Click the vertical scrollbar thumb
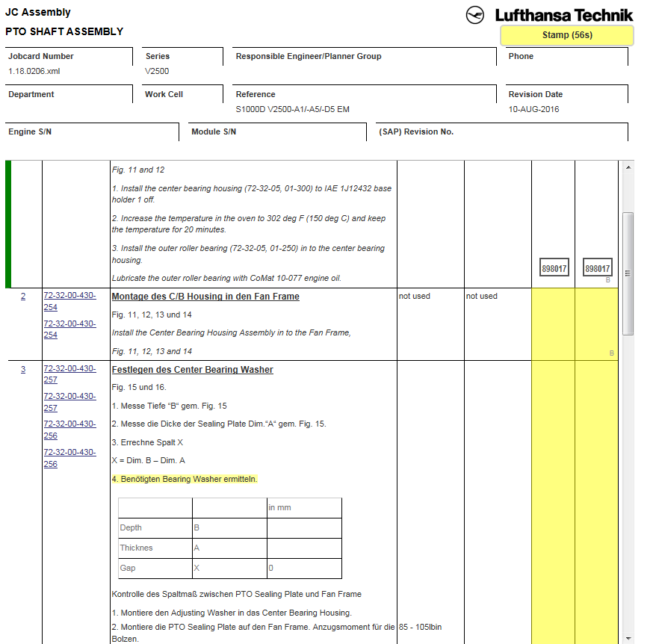The width and height of the screenshot is (656, 644). point(628,273)
